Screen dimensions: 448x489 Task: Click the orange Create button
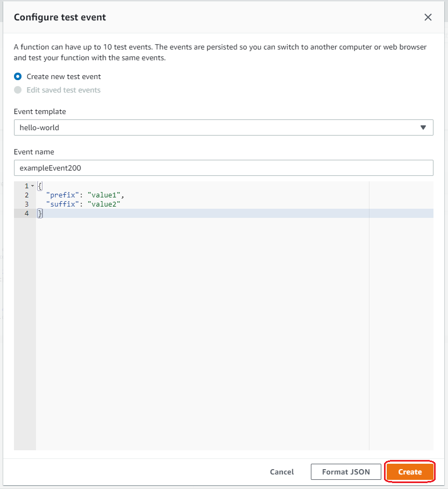click(x=410, y=472)
